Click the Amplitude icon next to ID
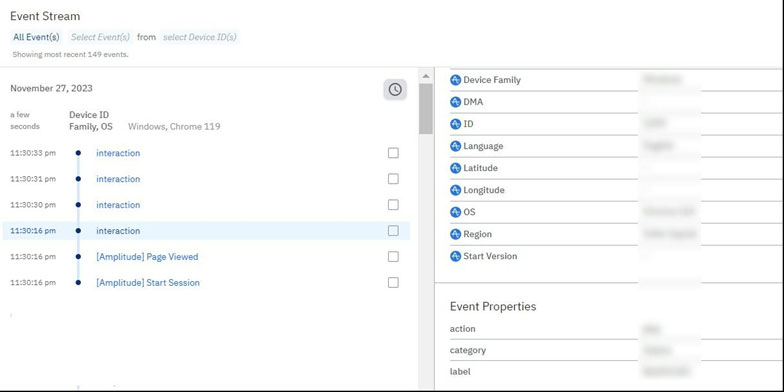Viewport: 784px width, 392px height. [x=455, y=124]
